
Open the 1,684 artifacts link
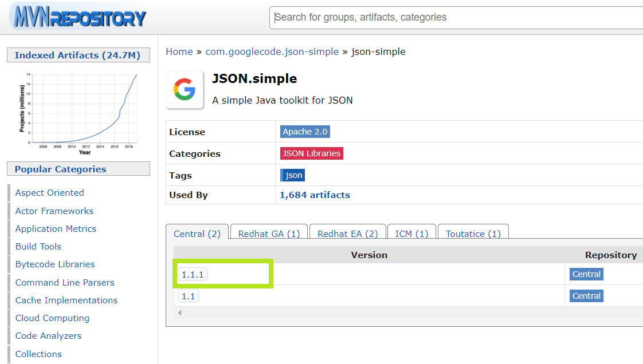click(315, 195)
